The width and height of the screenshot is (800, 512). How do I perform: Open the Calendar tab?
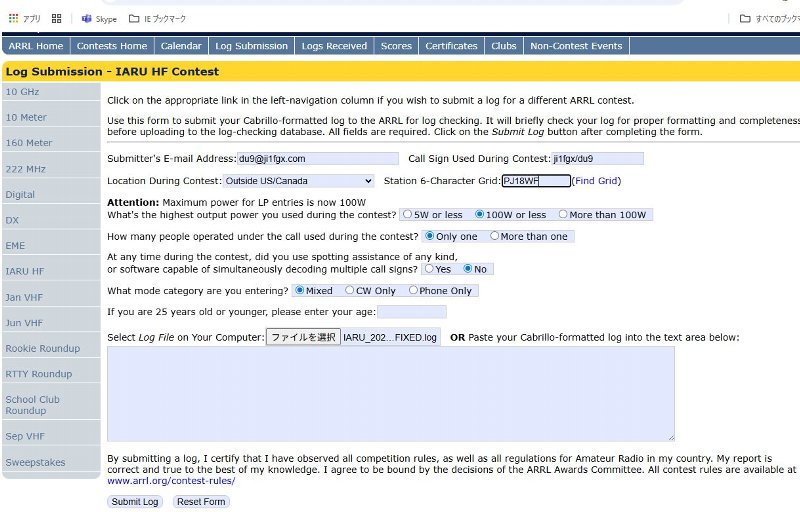click(181, 46)
